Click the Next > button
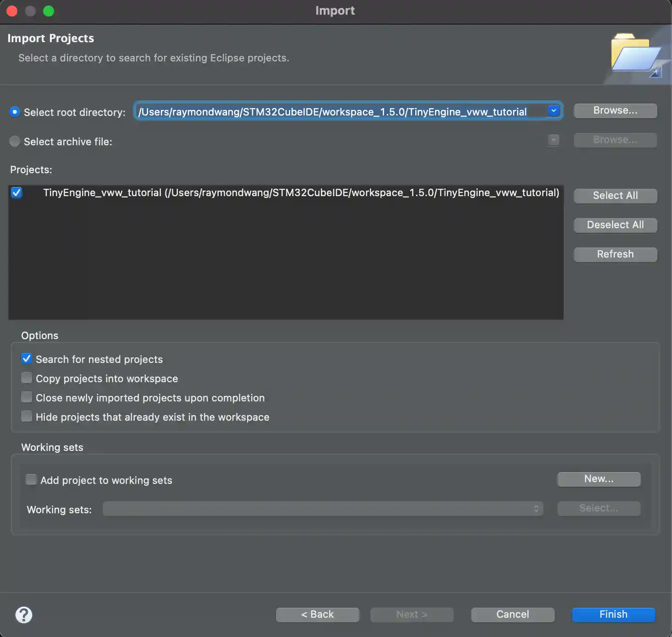The image size is (672, 637). coord(412,615)
